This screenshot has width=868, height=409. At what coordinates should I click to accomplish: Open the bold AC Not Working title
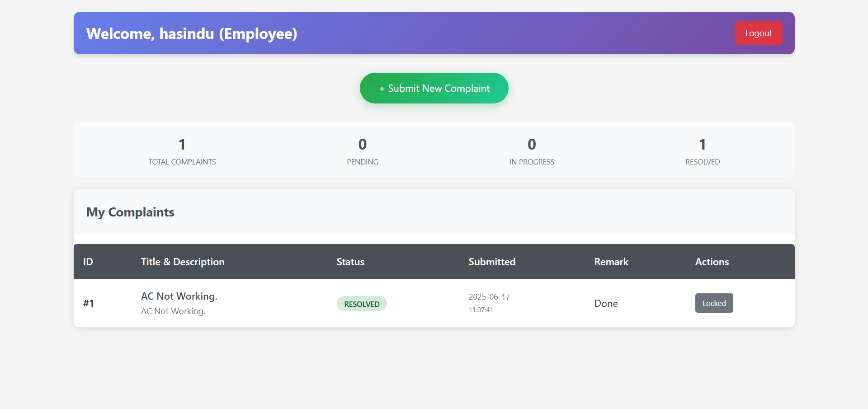point(179,296)
